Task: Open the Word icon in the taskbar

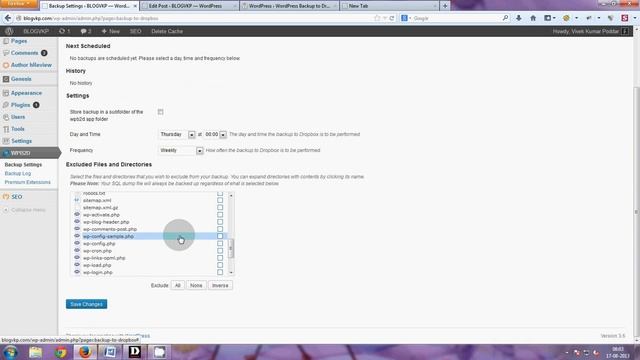Action: coord(110,352)
